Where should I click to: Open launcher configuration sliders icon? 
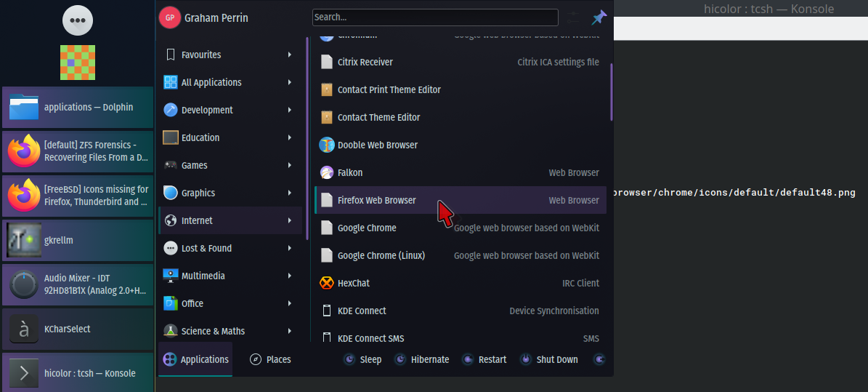(x=574, y=17)
